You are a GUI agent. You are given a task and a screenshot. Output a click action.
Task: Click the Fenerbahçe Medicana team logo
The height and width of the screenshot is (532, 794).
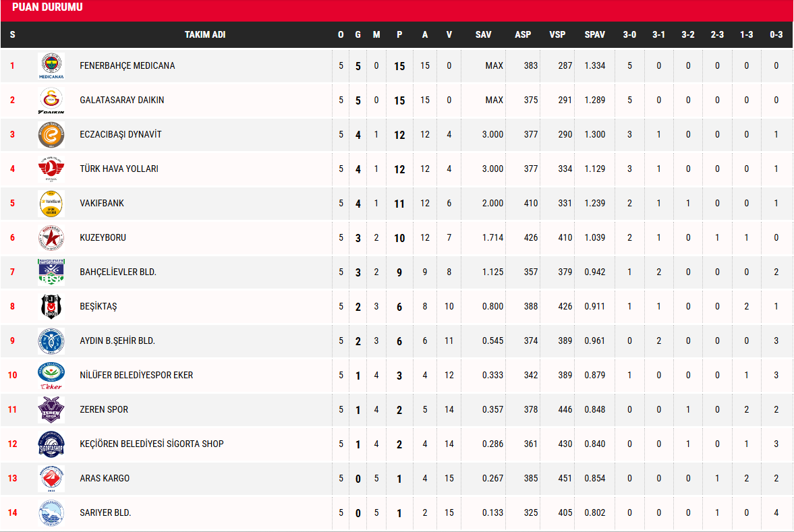(51, 65)
